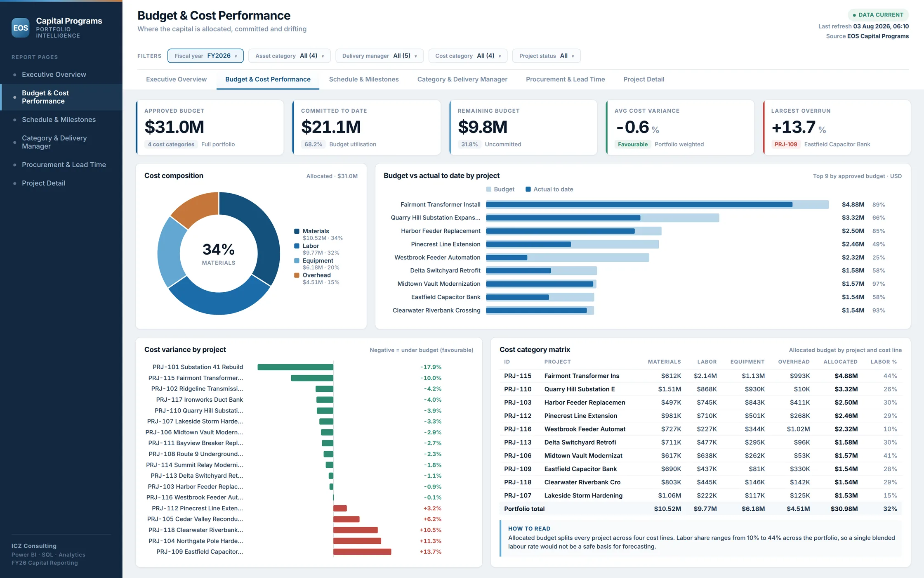Screen dimensions: 924x578
Task: Open the Delivery manager filter dropdown
Action: tap(379, 56)
